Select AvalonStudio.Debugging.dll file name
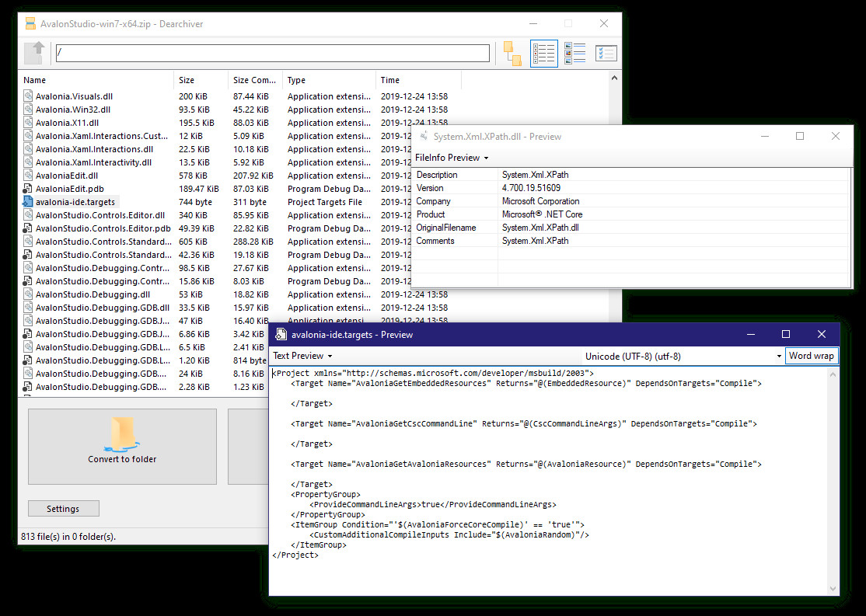 (93, 294)
